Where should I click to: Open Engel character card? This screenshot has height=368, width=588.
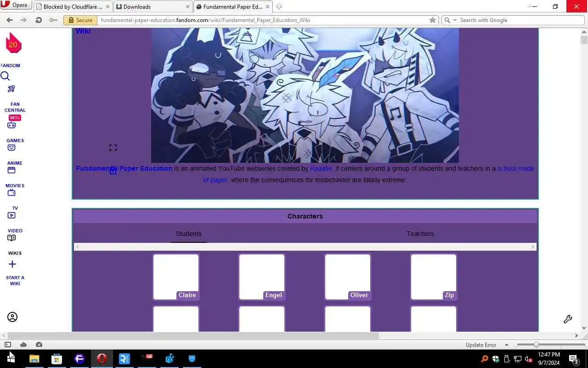(x=262, y=277)
